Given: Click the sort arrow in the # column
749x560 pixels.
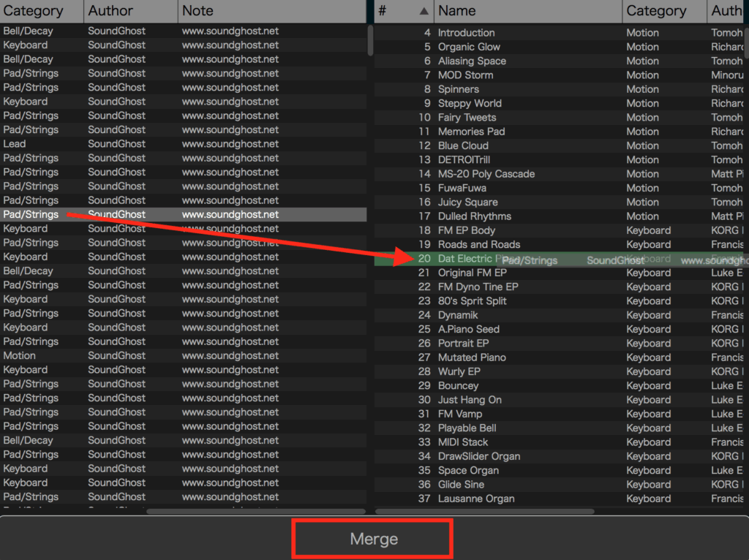Looking at the screenshot, I should coord(424,11).
